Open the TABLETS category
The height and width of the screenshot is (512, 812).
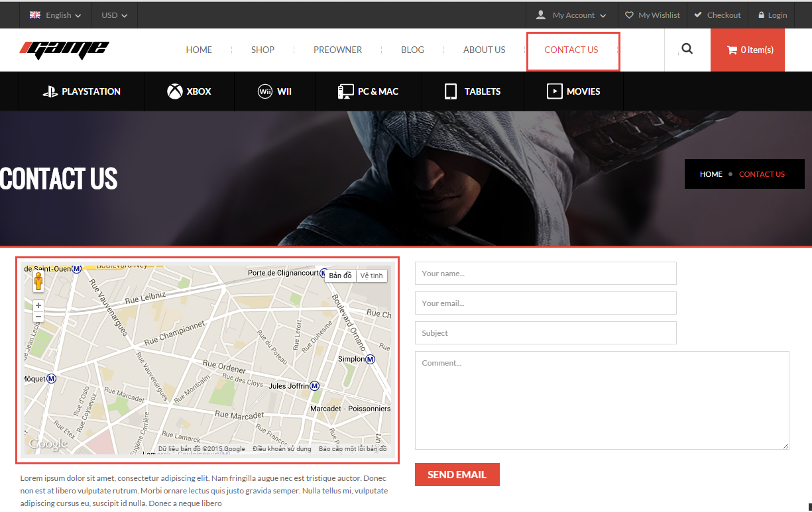[473, 91]
